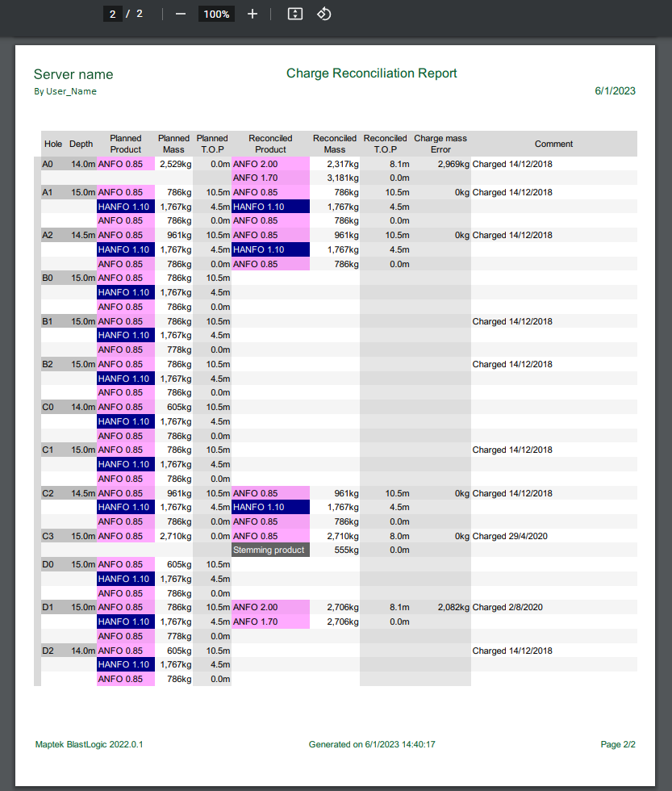
Task: Click the Stemming product cell in row C3
Action: 271,550
